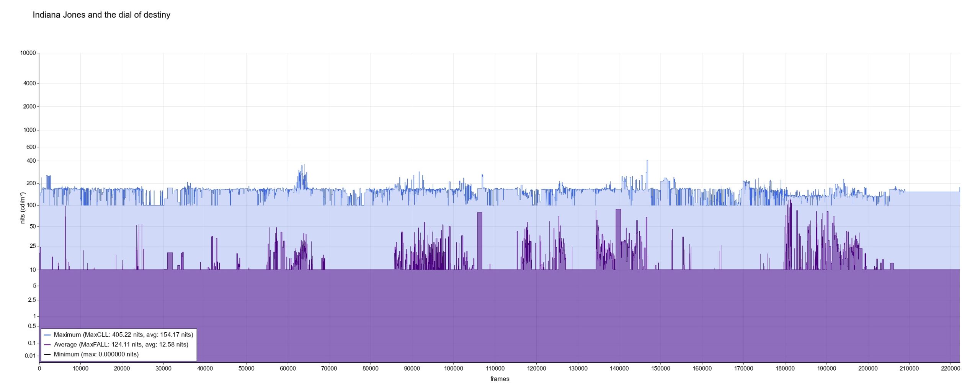
Task: Click the 2000 y-axis tick label
Action: tap(29, 106)
